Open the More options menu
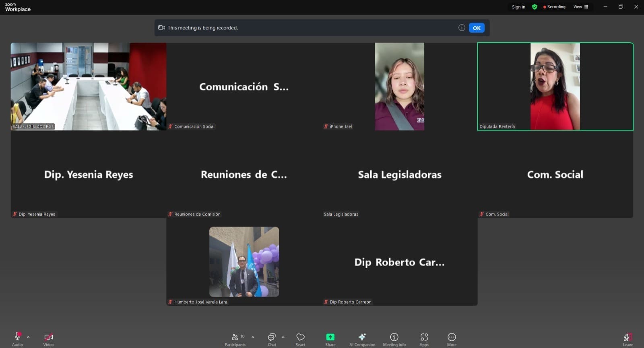This screenshot has height=348, width=644. [452, 339]
